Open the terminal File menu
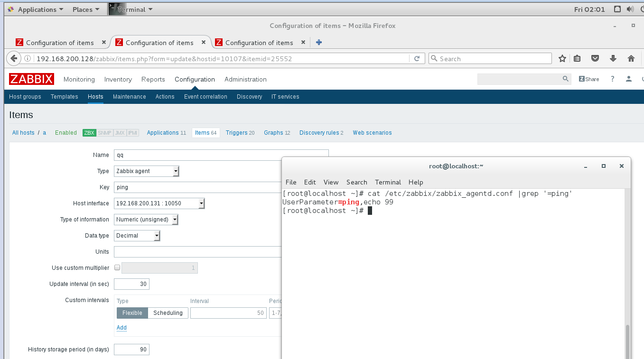Viewport: 644px width, 359px height. pos(291,182)
